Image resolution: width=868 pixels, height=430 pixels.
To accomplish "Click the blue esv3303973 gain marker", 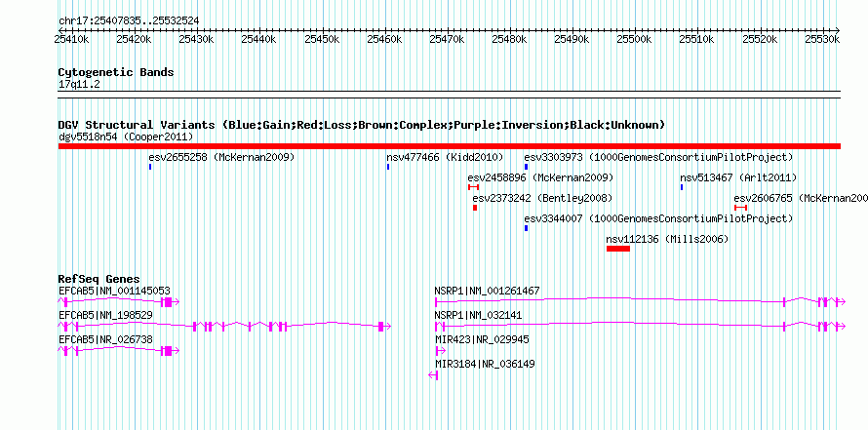I will click(526, 167).
